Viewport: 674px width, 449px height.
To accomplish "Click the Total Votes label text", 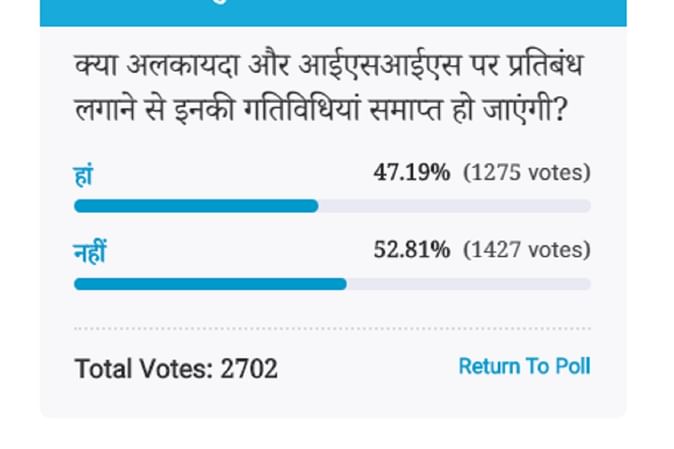I will [144, 369].
